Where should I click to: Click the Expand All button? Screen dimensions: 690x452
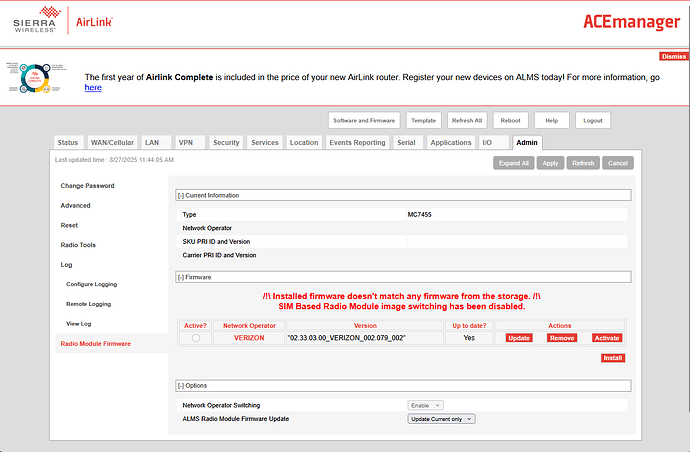pyautogui.click(x=514, y=163)
